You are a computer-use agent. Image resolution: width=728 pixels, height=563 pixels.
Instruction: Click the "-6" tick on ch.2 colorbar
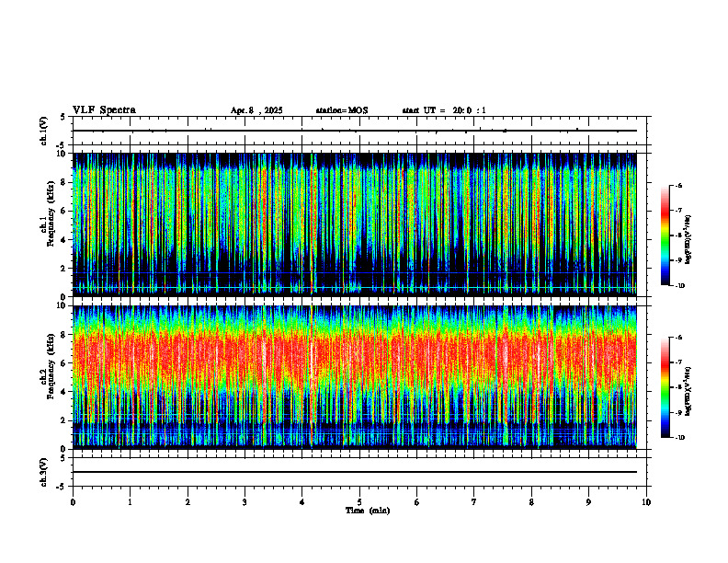(679, 338)
